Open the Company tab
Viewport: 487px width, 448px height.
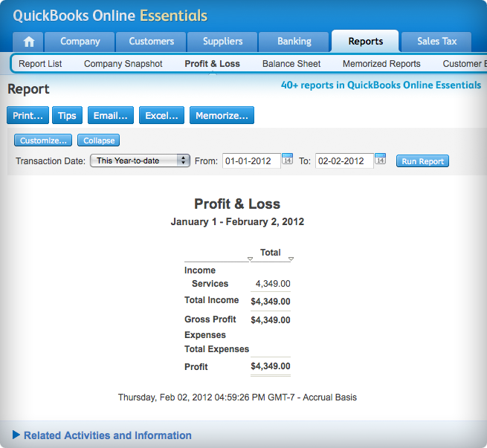click(x=80, y=42)
